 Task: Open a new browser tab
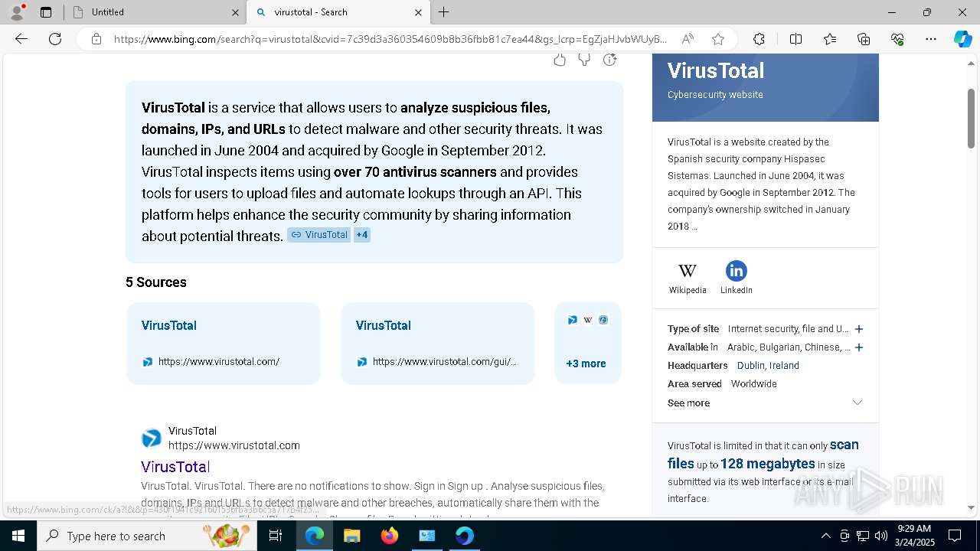(x=444, y=12)
